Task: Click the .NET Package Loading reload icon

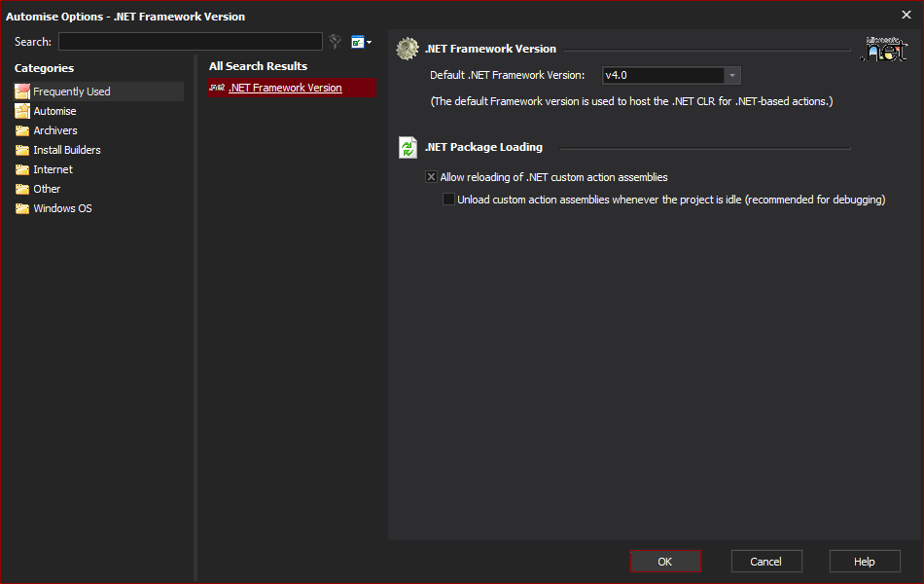Action: (408, 148)
